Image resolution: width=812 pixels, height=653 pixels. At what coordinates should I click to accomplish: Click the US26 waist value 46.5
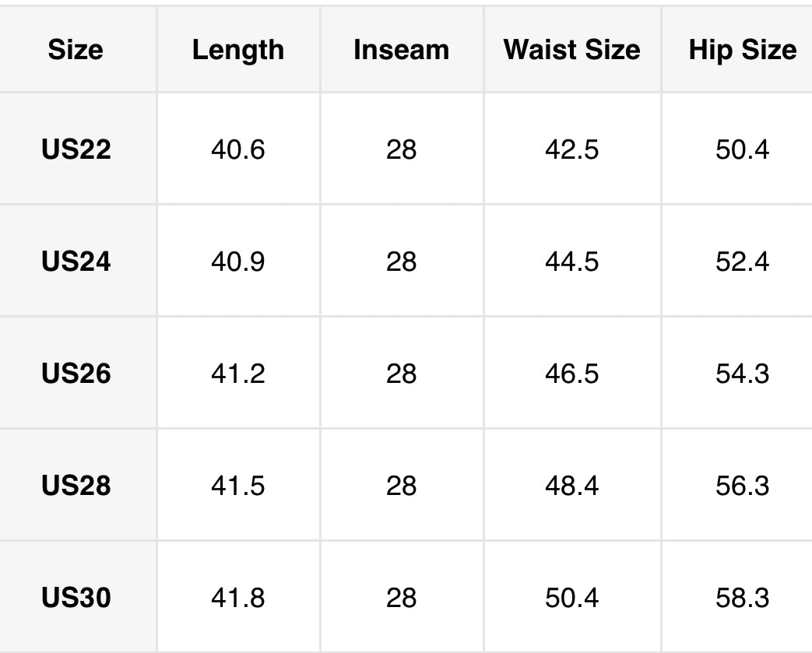coord(571,373)
